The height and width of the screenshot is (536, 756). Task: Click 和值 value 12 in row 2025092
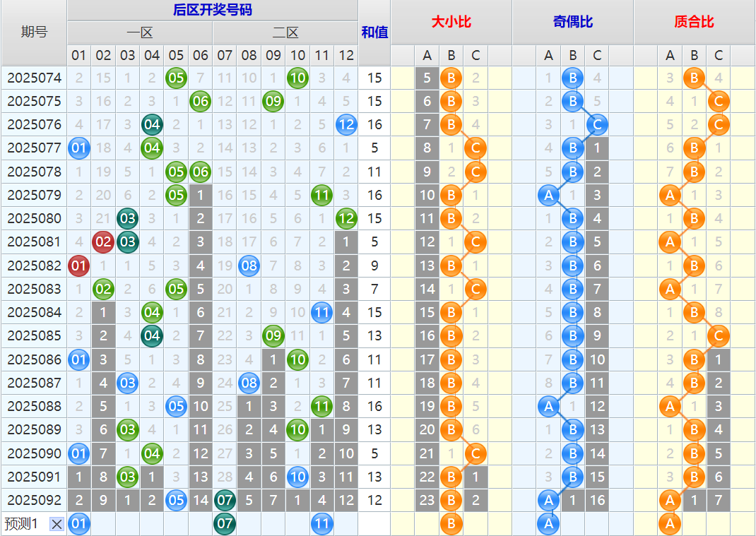374,500
